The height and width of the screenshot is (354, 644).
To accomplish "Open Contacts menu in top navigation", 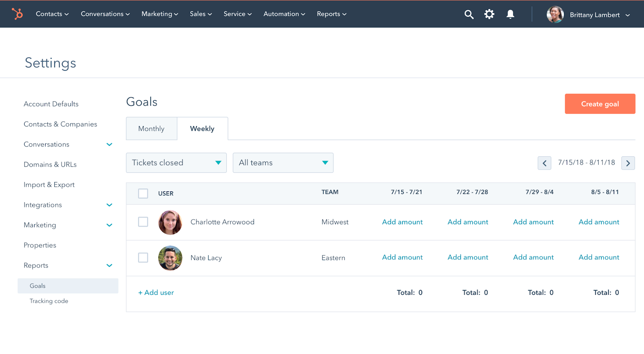I will click(x=52, y=14).
